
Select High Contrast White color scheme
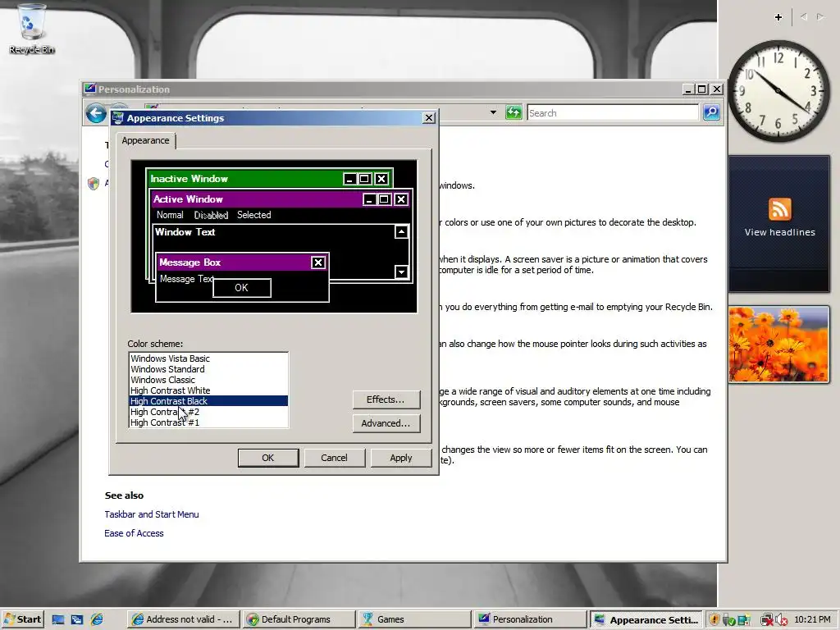tap(208, 390)
